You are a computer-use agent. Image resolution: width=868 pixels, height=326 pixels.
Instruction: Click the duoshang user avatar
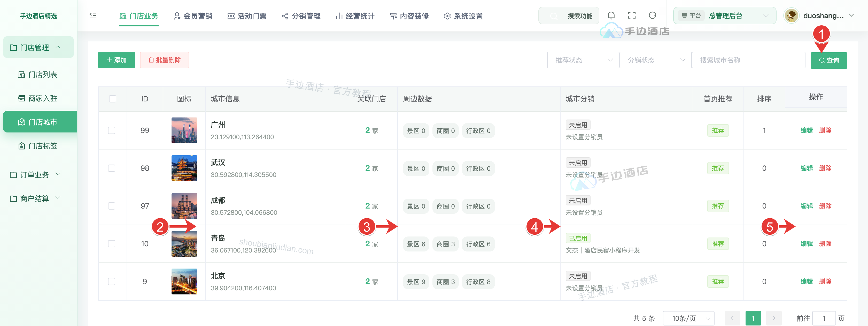coord(791,16)
